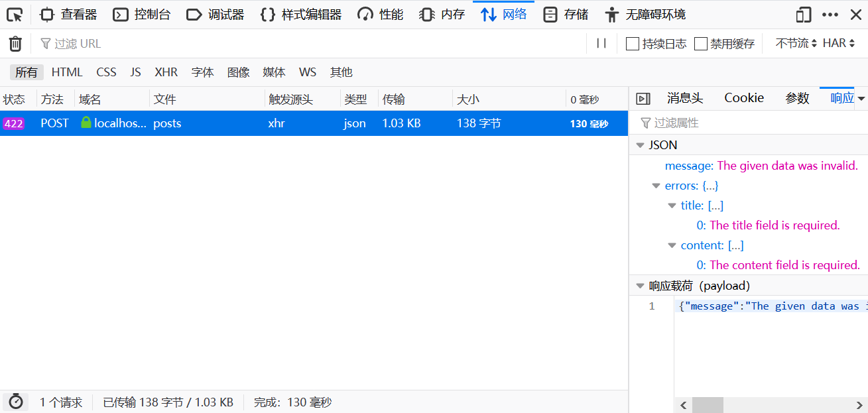This screenshot has height=413, width=868.
Task: Focus the 过滤 URL filter field
Action: click(x=310, y=44)
